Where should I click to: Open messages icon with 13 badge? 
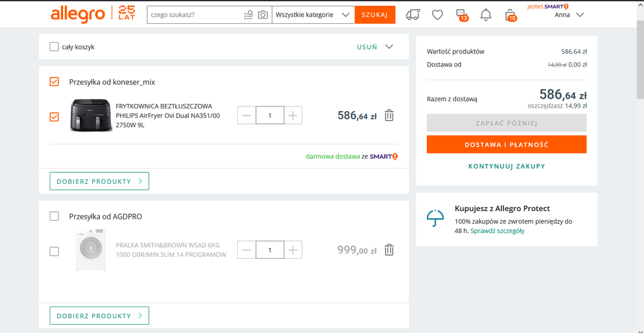click(462, 15)
